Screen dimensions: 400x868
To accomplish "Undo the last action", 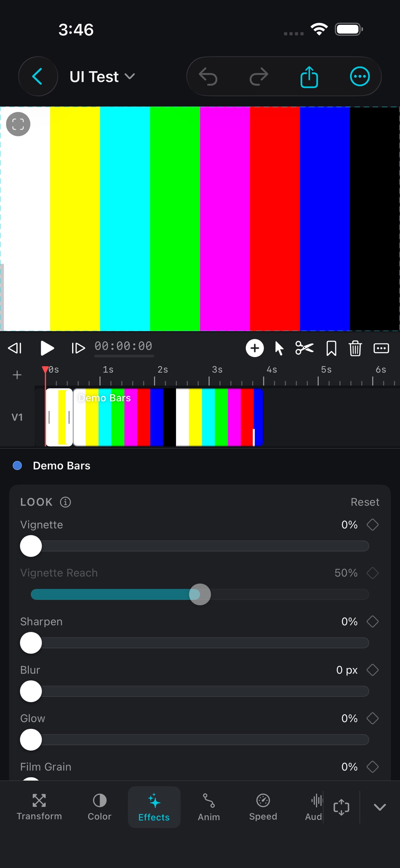I will pyautogui.click(x=208, y=76).
